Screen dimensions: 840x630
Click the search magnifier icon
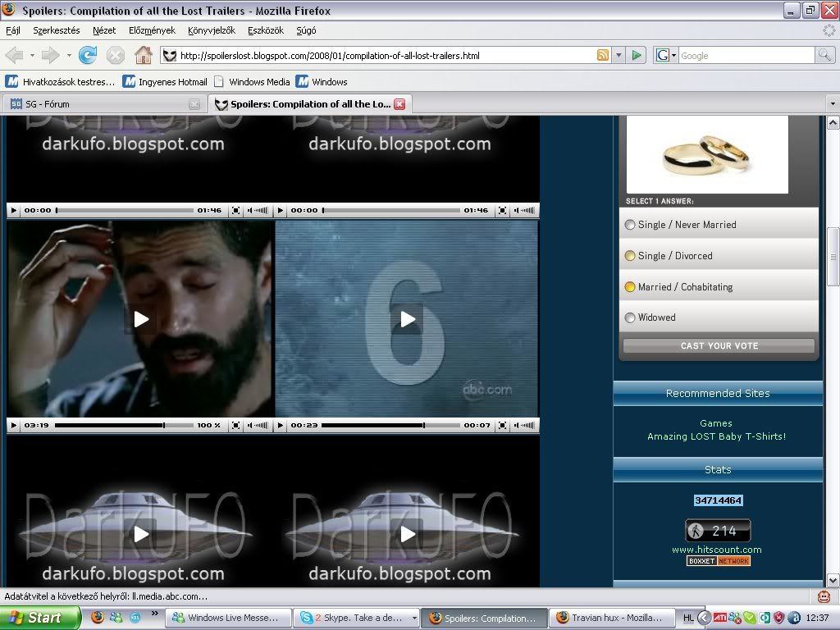824,56
